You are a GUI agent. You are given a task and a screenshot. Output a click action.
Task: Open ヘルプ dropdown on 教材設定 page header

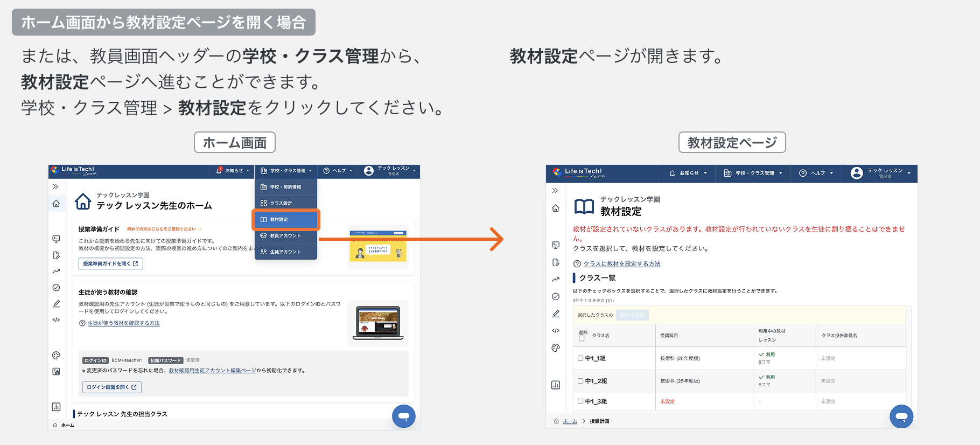(x=816, y=173)
